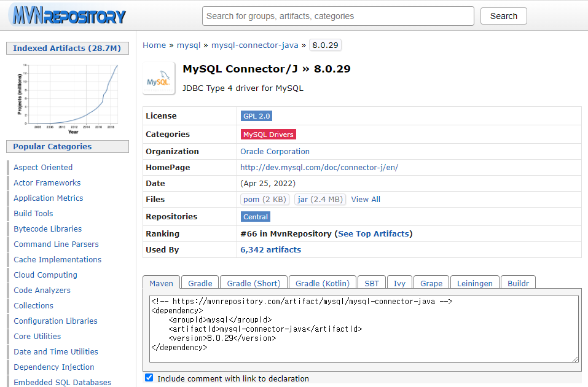Open the Date and Time Utilities category
Screen dimensions: 588x387
(56, 352)
